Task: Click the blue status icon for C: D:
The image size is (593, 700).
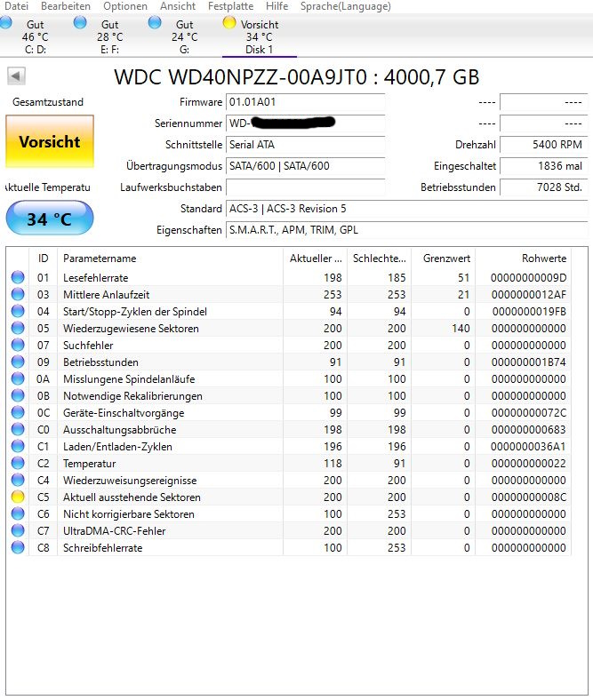Action: [6, 22]
